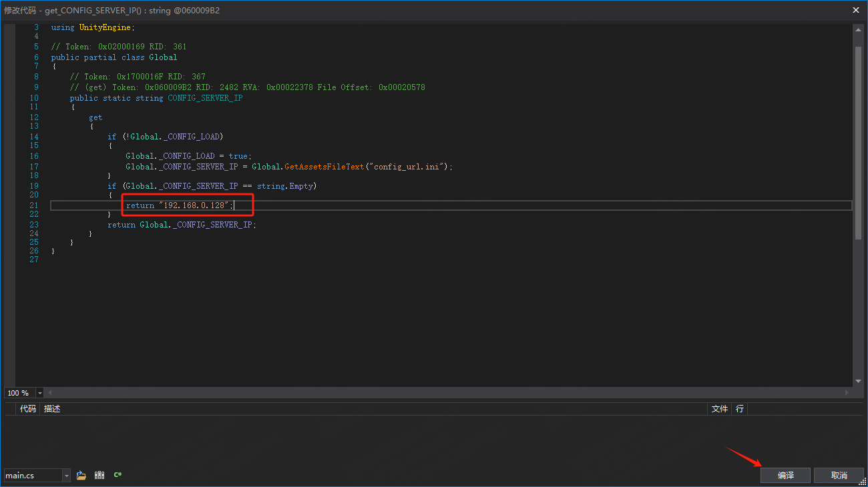The image size is (868, 487).
Task: Click the 文件 column header
Action: 719,408
